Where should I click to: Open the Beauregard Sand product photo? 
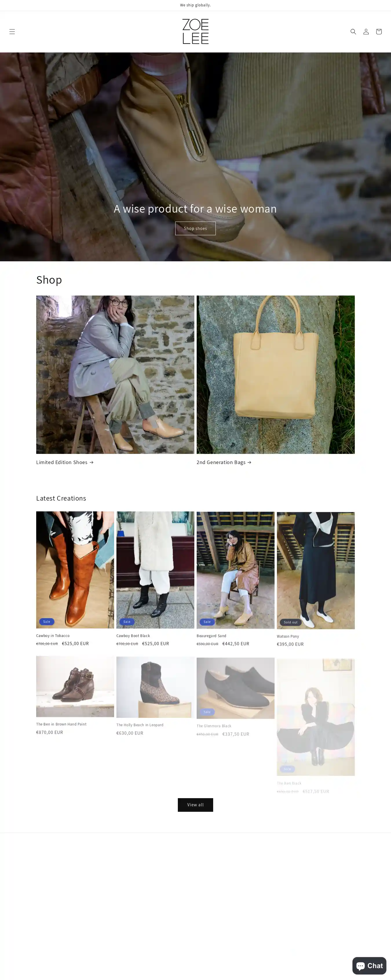(235, 570)
